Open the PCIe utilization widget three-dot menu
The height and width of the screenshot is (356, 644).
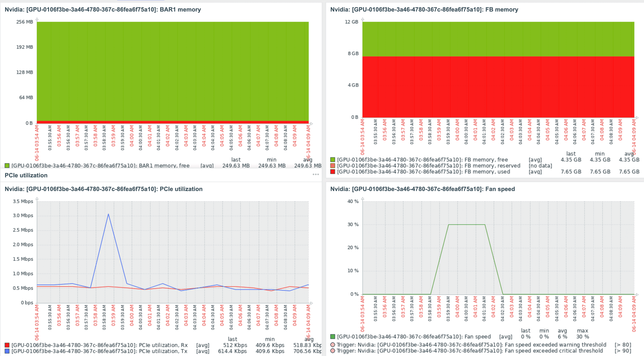point(316,174)
